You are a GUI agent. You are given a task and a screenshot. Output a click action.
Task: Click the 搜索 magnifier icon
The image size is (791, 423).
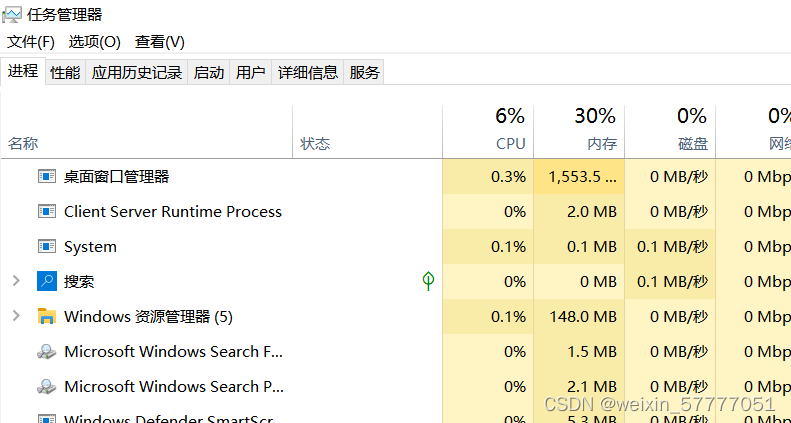(47, 281)
